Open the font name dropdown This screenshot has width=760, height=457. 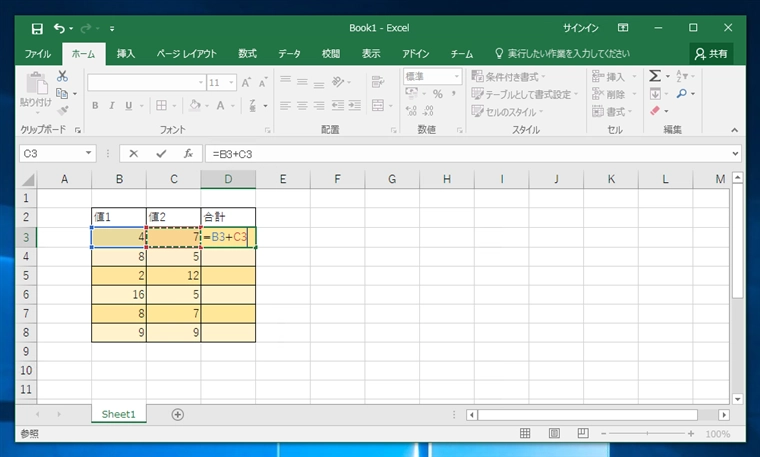(201, 83)
